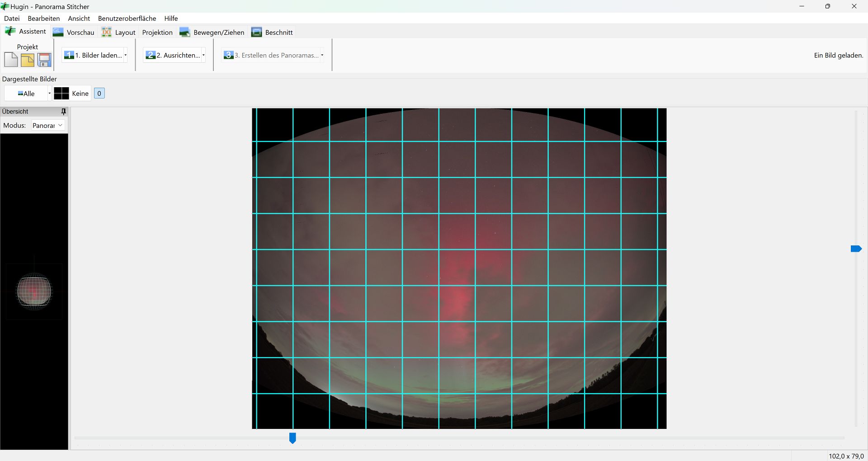Toggle image 0 visibility button
The height and width of the screenshot is (461, 868).
pos(99,94)
